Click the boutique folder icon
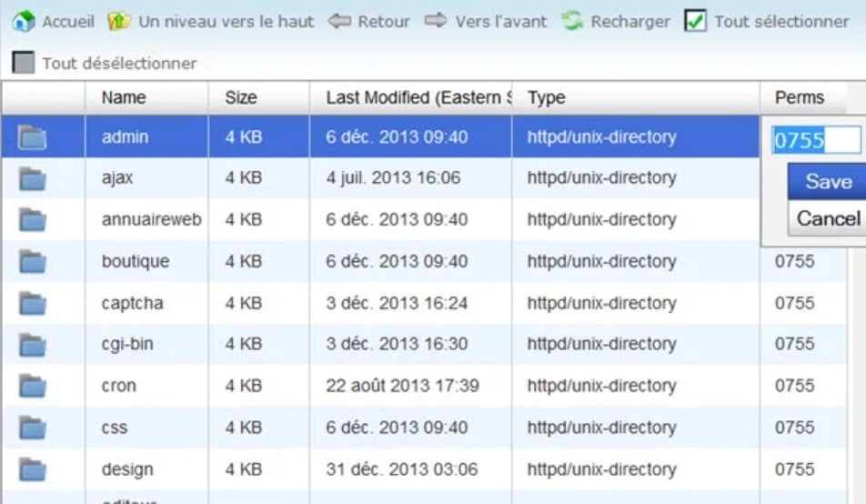Screen dimensions: 866x504 (x=32, y=261)
